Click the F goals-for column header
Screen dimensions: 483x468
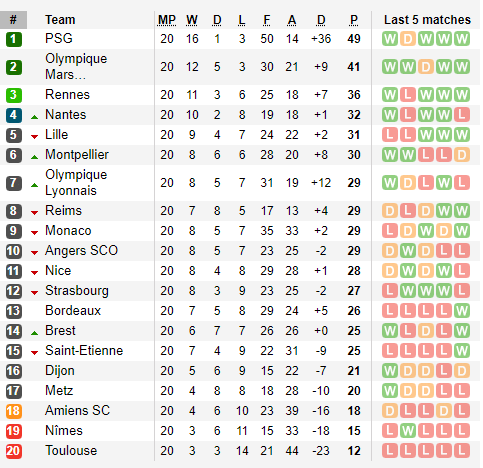pyautogui.click(x=267, y=20)
